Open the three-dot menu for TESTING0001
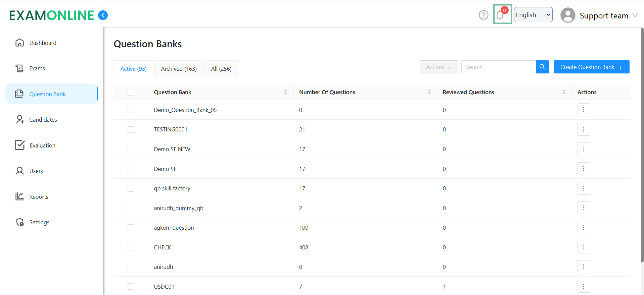The width and height of the screenshot is (644, 295). (x=584, y=129)
